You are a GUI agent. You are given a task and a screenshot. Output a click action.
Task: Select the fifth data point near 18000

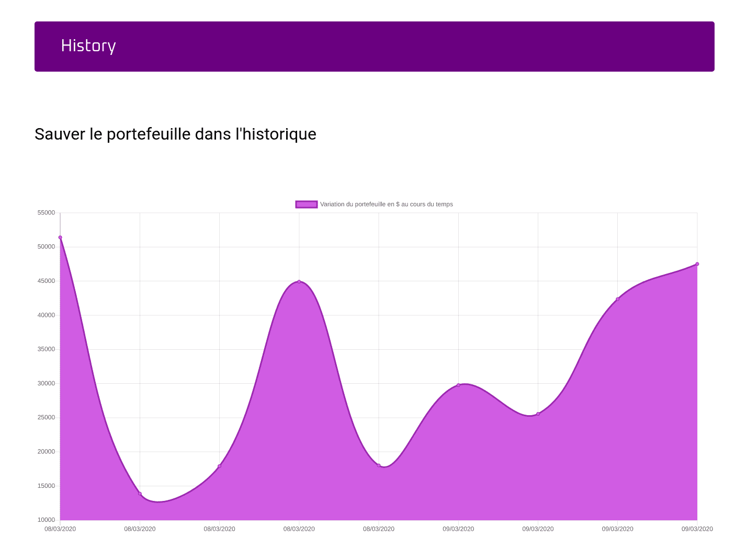tap(379, 465)
